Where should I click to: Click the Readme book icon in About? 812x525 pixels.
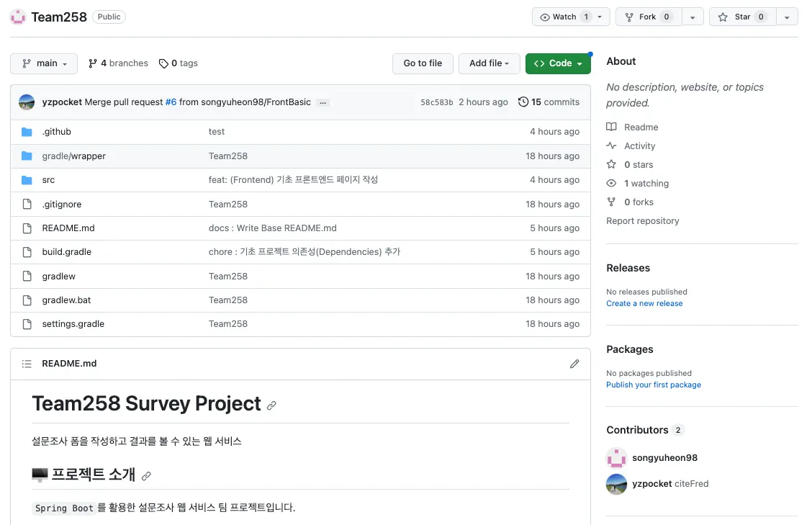pos(612,127)
